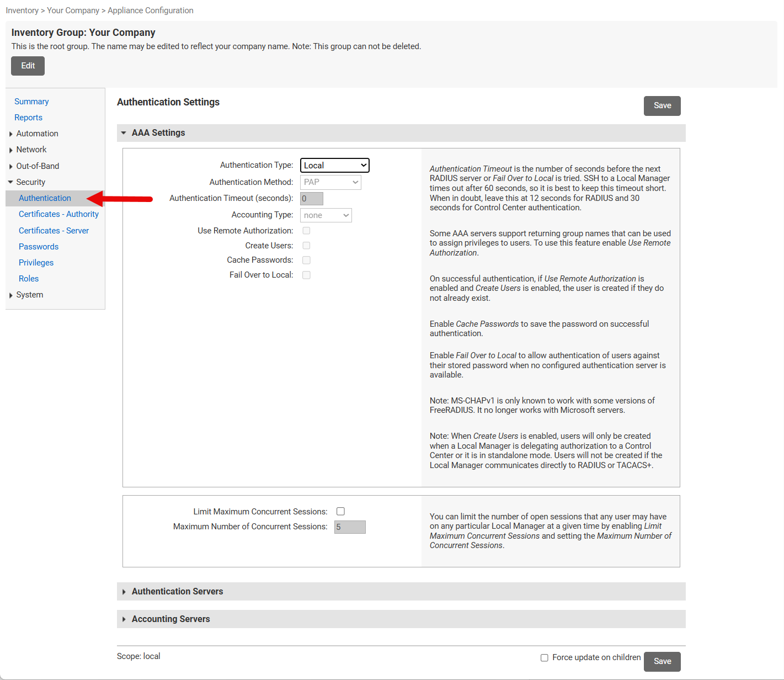The width and height of the screenshot is (784, 680).
Task: Click the Maximum Number of Concurrent Sessions field
Action: (350, 527)
